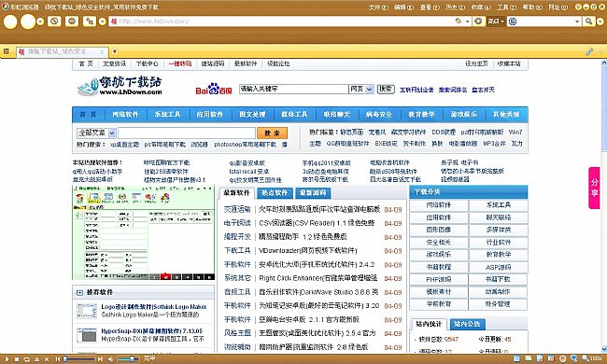
Task: Toggle mute with the speaker icon
Action: click(x=110, y=359)
